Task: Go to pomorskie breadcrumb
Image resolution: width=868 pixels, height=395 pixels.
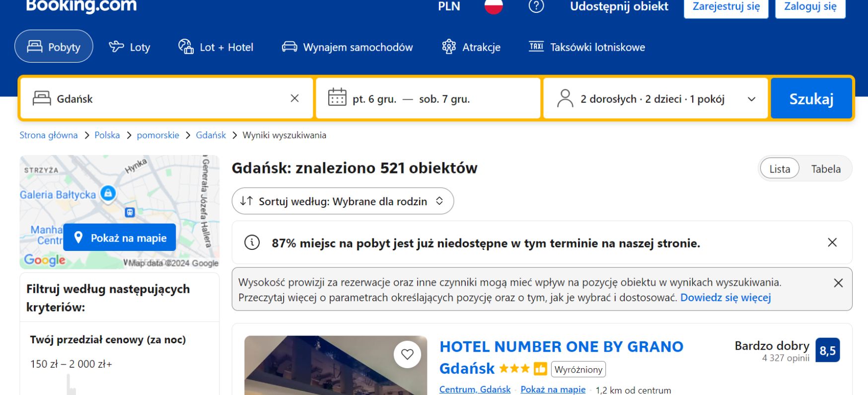Action: tap(158, 135)
